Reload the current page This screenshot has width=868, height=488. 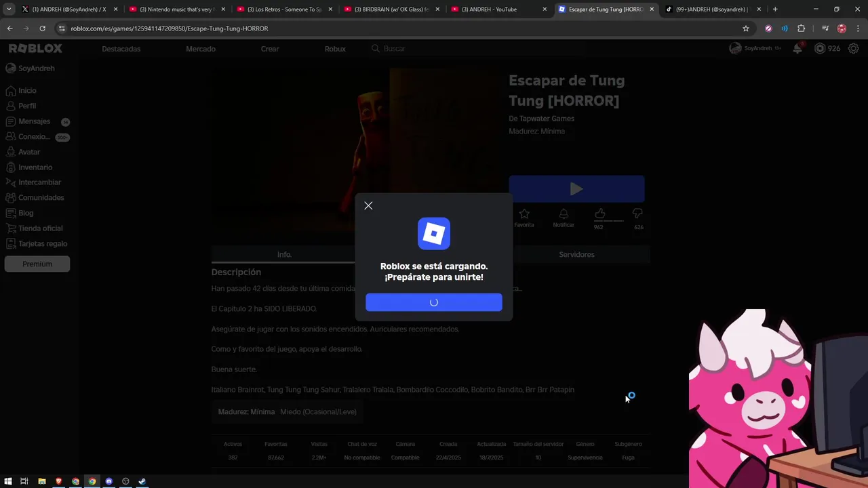click(42, 28)
